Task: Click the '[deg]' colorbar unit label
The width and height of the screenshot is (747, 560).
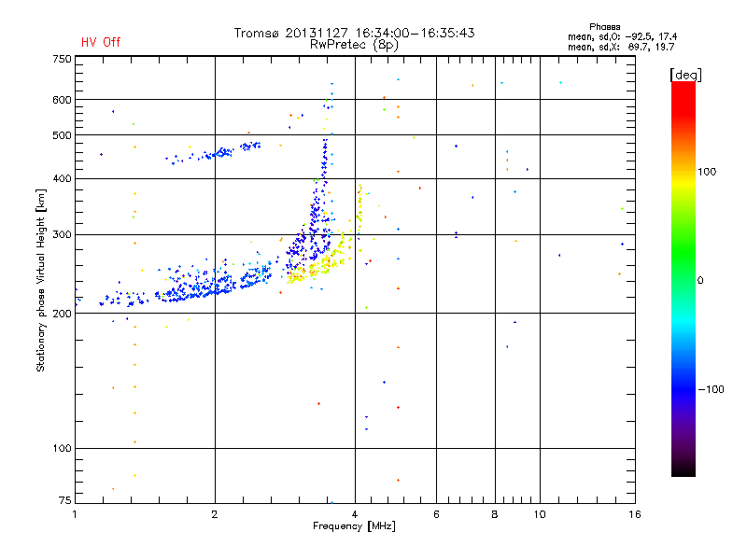Action: pyautogui.click(x=685, y=75)
